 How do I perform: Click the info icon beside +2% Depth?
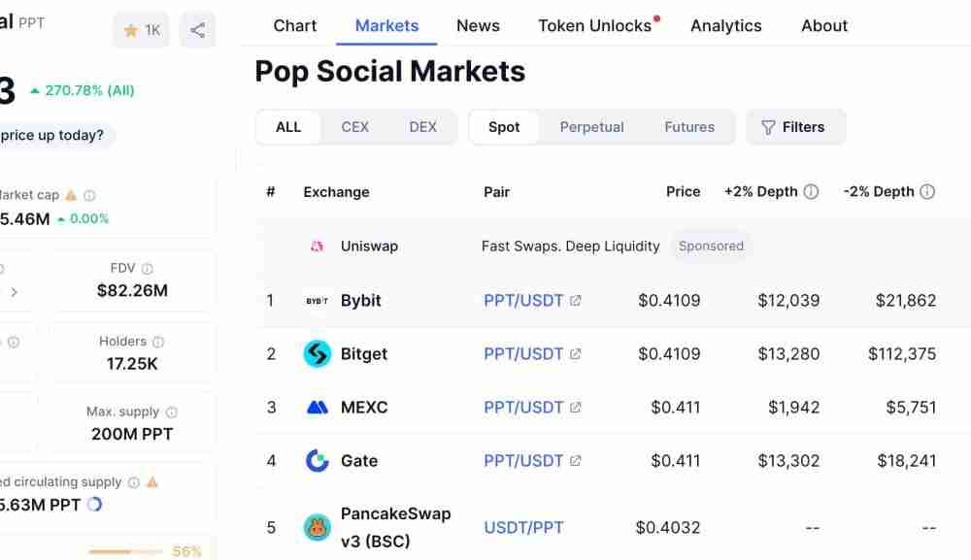click(x=811, y=192)
